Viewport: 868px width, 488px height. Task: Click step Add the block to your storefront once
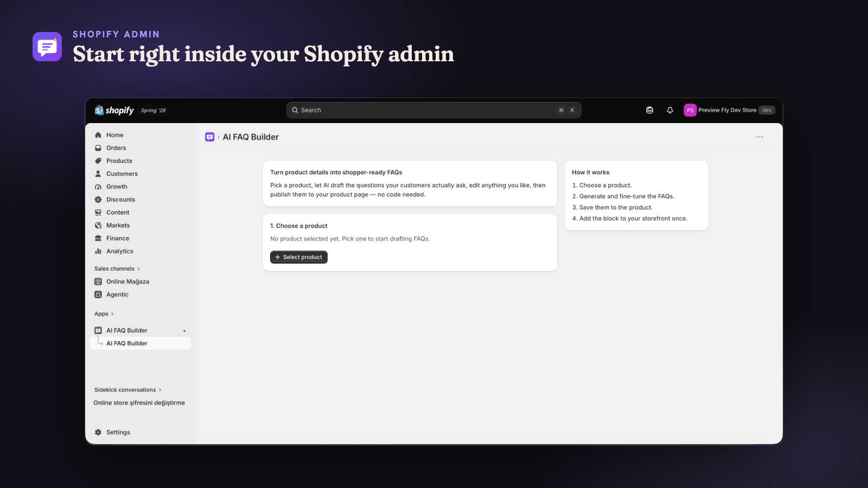[630, 219]
